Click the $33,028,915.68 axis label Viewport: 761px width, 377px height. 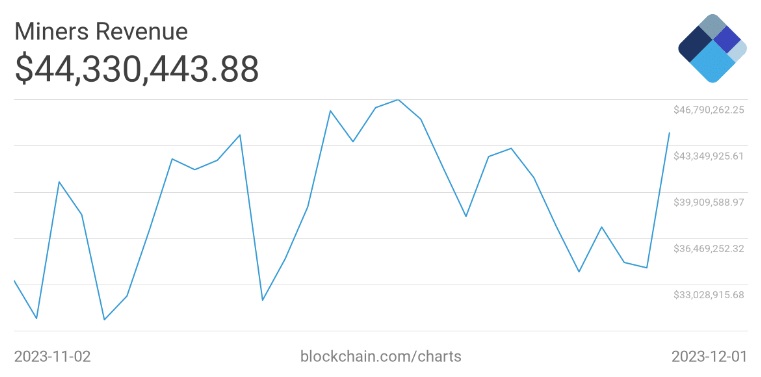709,295
